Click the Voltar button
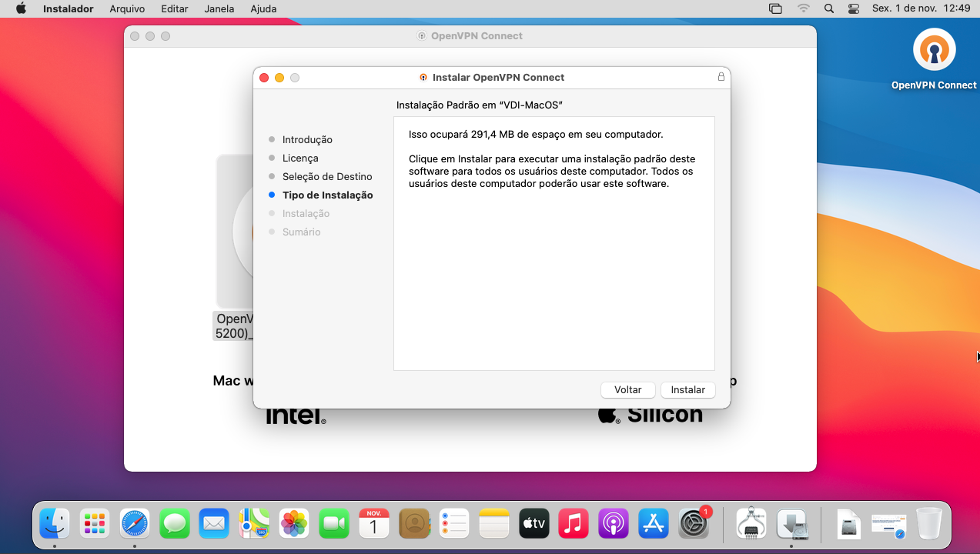This screenshot has width=980, height=554. coord(627,390)
